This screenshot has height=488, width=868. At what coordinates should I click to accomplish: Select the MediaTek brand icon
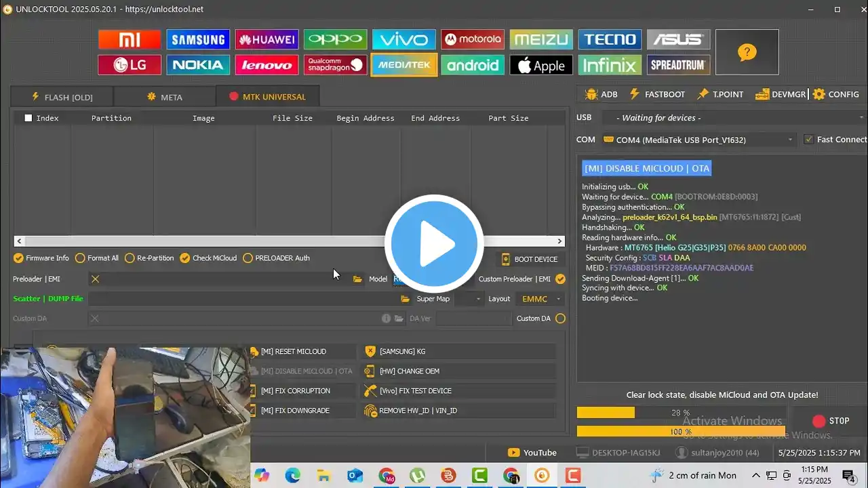(x=403, y=65)
